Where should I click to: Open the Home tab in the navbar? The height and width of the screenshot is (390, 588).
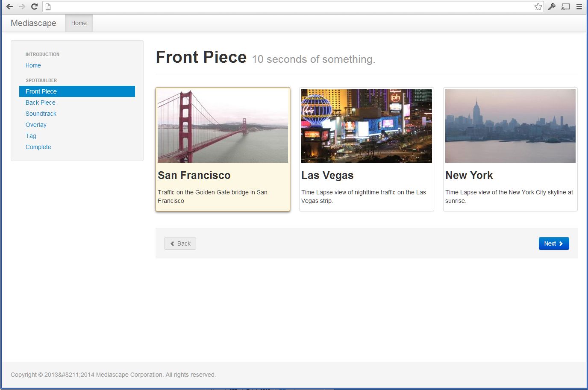[x=79, y=23]
